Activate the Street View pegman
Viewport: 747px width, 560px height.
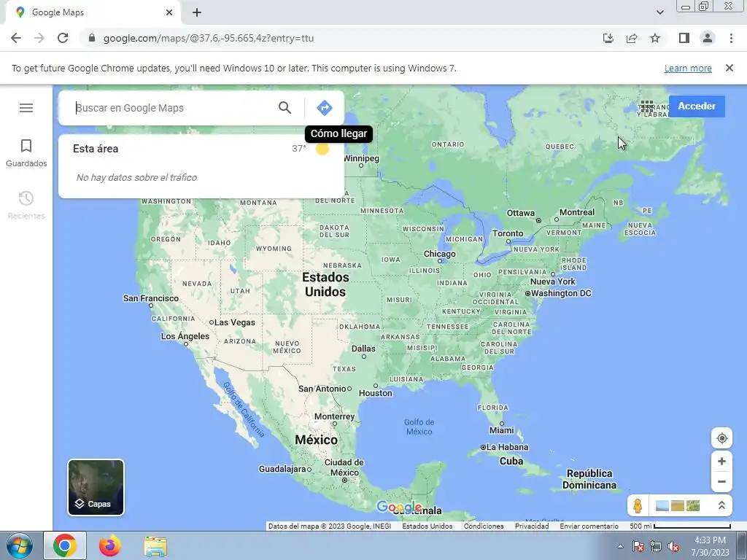(x=638, y=505)
